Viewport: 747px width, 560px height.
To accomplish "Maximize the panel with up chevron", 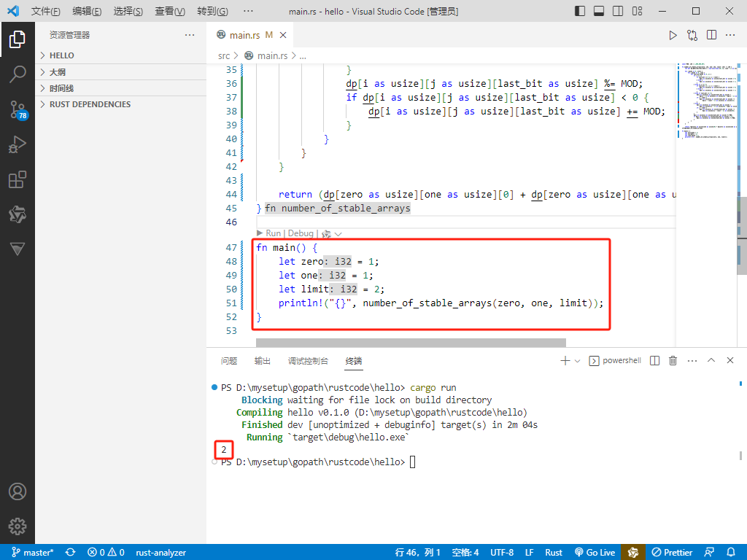I will tap(711, 360).
